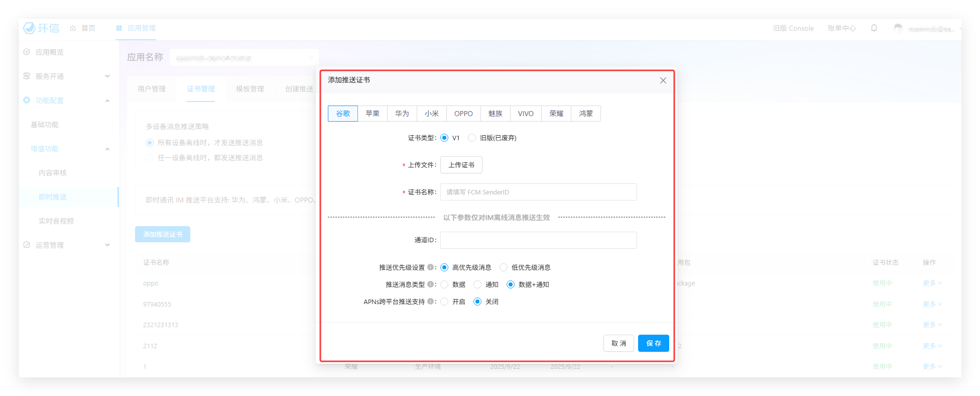Enable APNs cross-platform push with 开启
The image size is (980, 396).
point(444,302)
